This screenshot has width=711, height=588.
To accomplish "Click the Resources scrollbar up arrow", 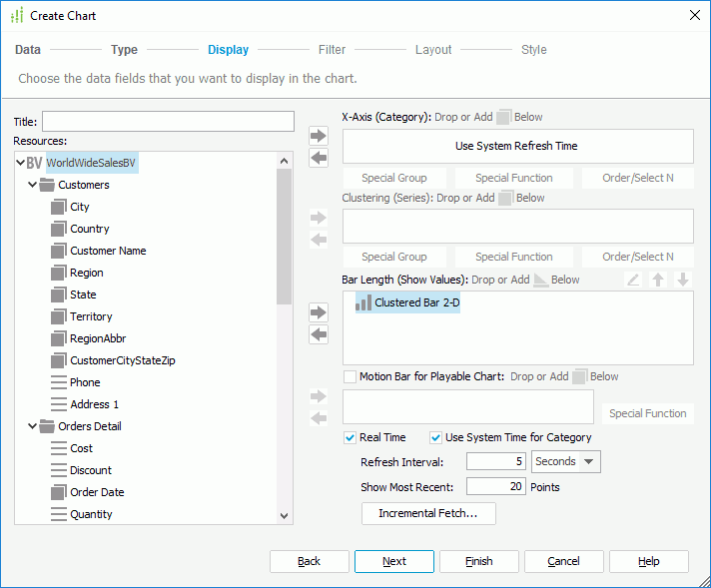I will click(x=285, y=161).
